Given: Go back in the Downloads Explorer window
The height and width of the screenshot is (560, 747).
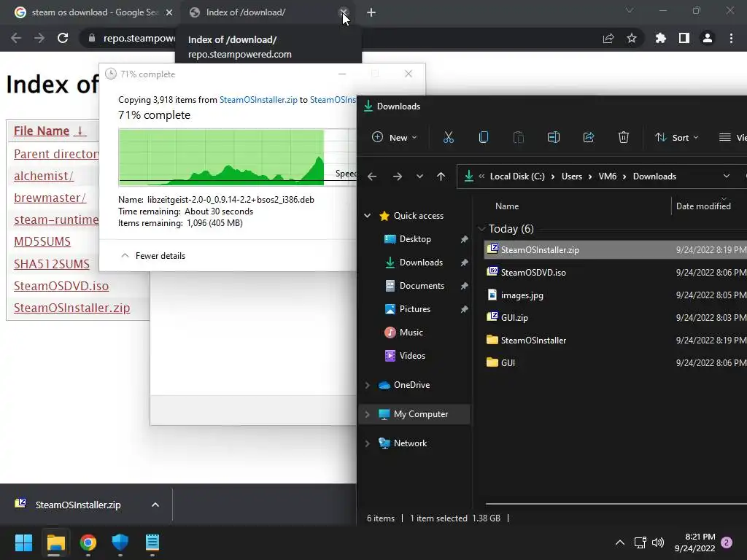Looking at the screenshot, I should pos(372,176).
